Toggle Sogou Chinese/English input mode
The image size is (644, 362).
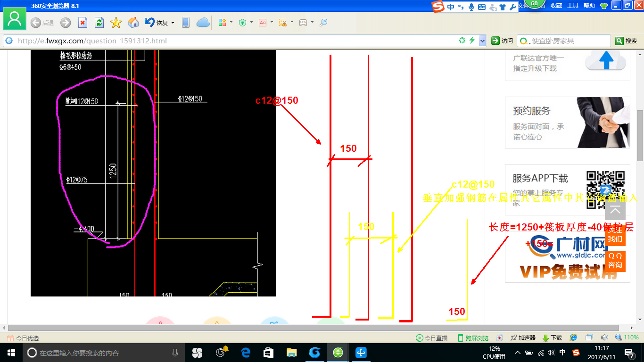pyautogui.click(x=451, y=7)
